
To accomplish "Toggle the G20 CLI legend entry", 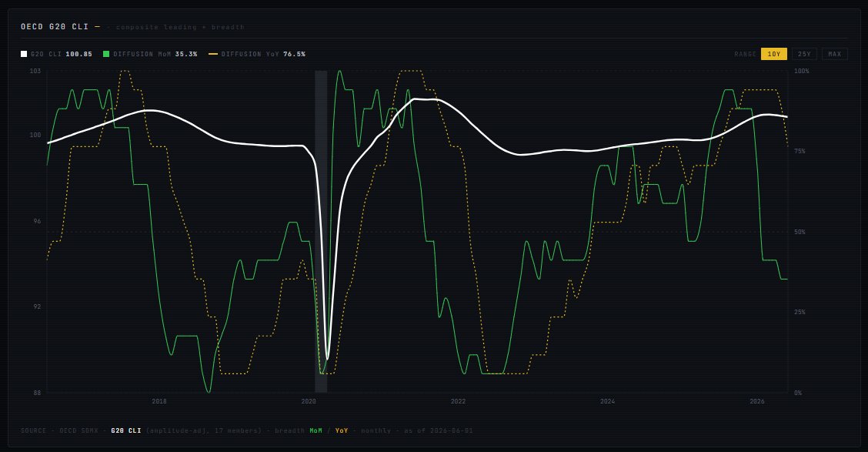I will (56, 54).
